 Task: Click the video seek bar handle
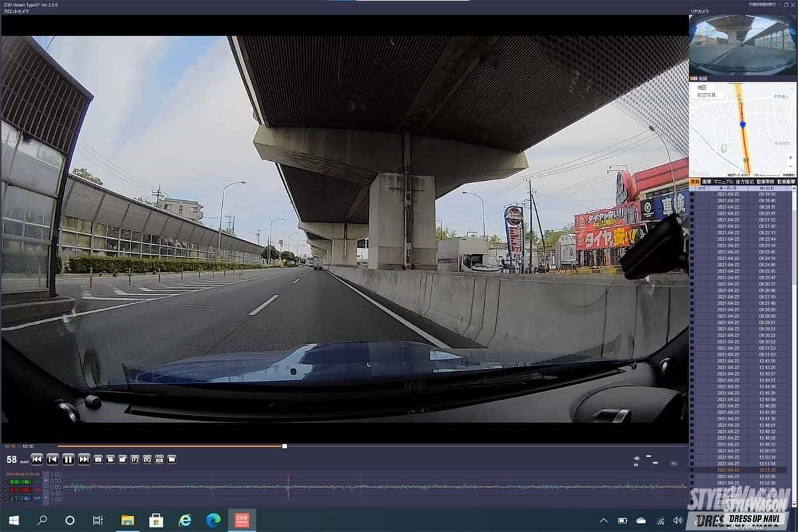pyautogui.click(x=285, y=446)
